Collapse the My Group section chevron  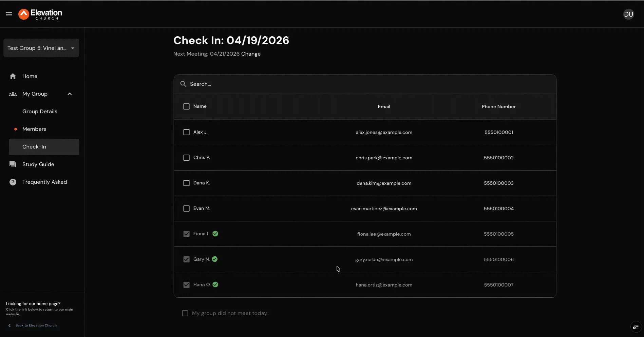pyautogui.click(x=70, y=94)
